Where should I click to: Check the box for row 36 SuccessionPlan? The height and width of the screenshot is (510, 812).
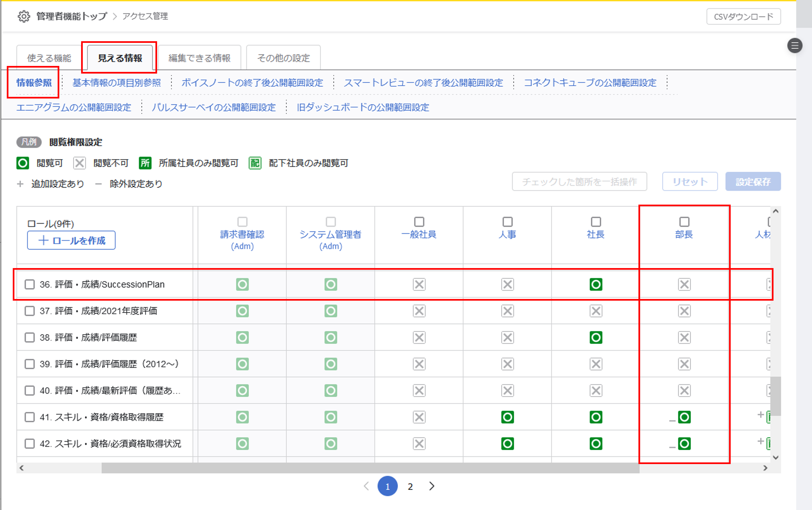[30, 284]
